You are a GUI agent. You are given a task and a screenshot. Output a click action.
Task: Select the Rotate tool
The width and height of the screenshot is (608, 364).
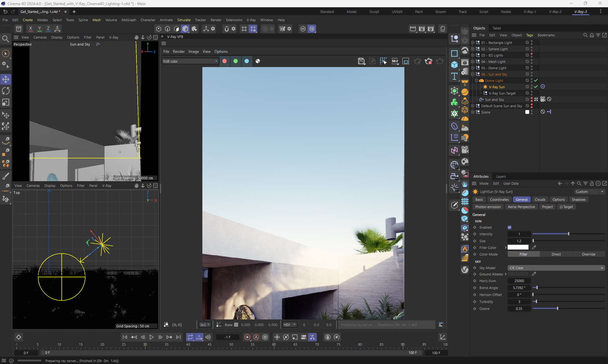[6, 91]
